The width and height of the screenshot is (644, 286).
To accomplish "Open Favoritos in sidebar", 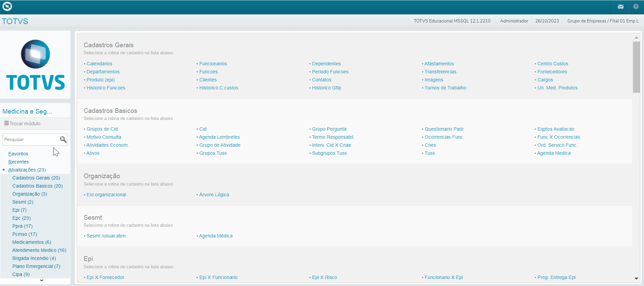I will pos(18,154).
